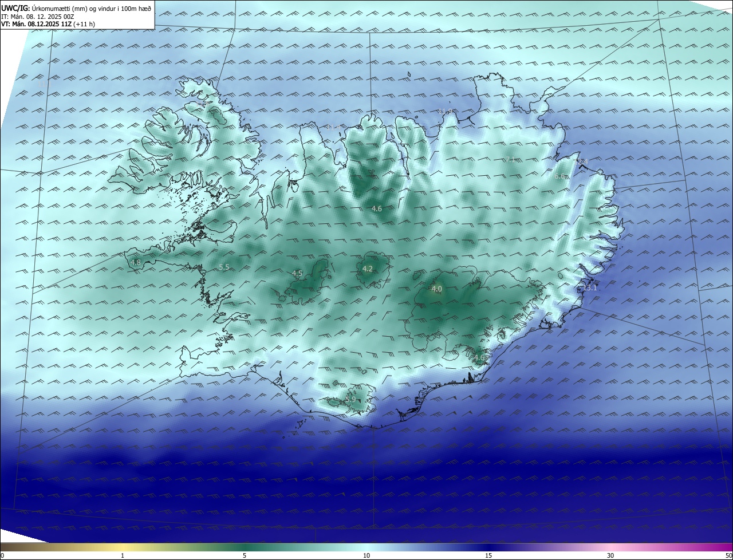Click the 4.2 value on the map
Image resolution: width=733 pixels, height=560 pixels.
click(368, 269)
